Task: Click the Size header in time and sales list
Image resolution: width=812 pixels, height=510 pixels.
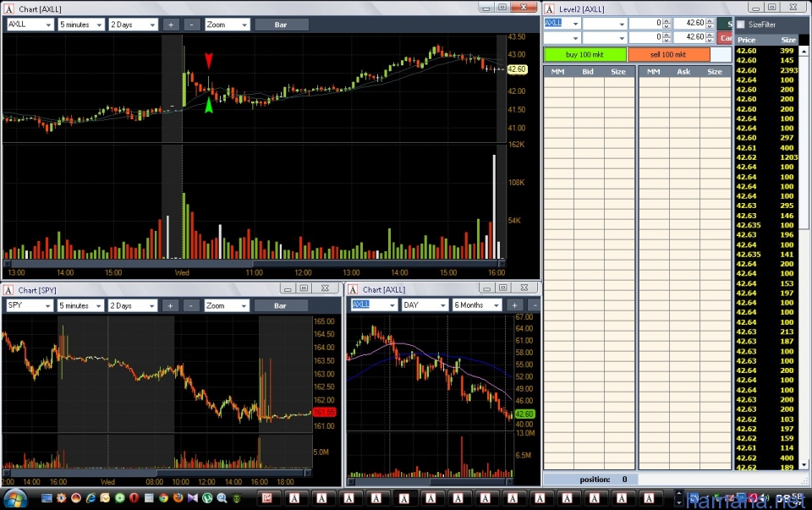Action: (788, 40)
